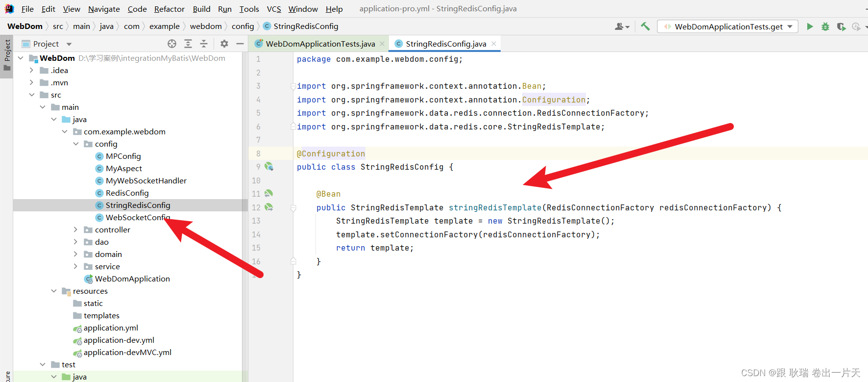Open the Navigate menu
Viewport: 868px width, 382px height.
click(104, 9)
